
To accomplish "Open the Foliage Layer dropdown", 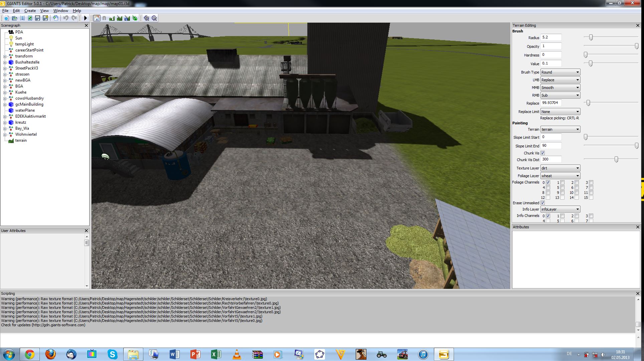I will [560, 176].
